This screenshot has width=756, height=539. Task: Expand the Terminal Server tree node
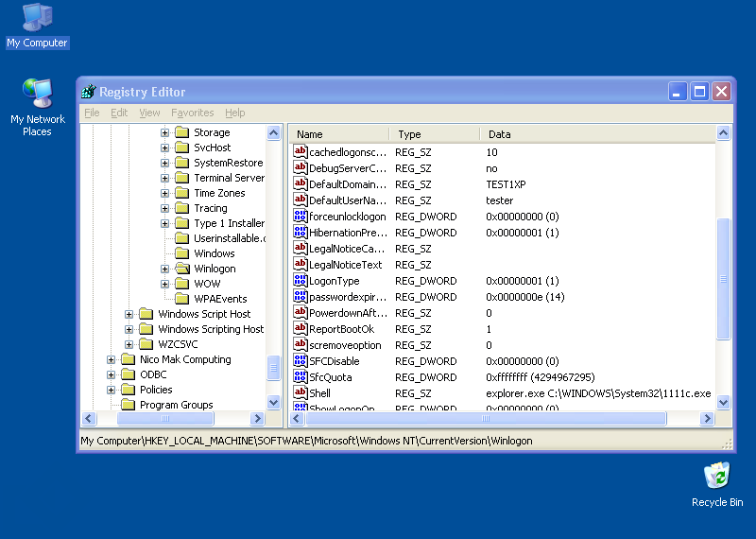[x=165, y=178]
